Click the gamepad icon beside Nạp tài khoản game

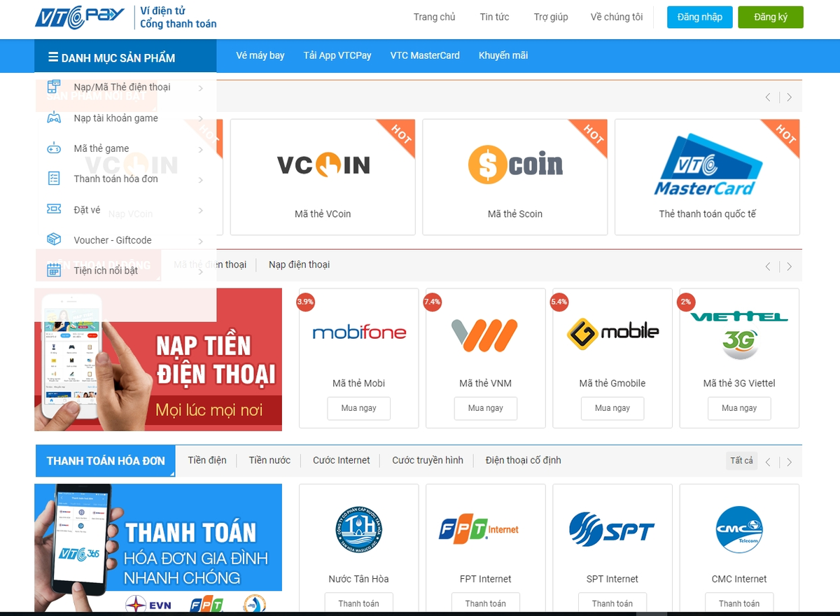point(54,118)
